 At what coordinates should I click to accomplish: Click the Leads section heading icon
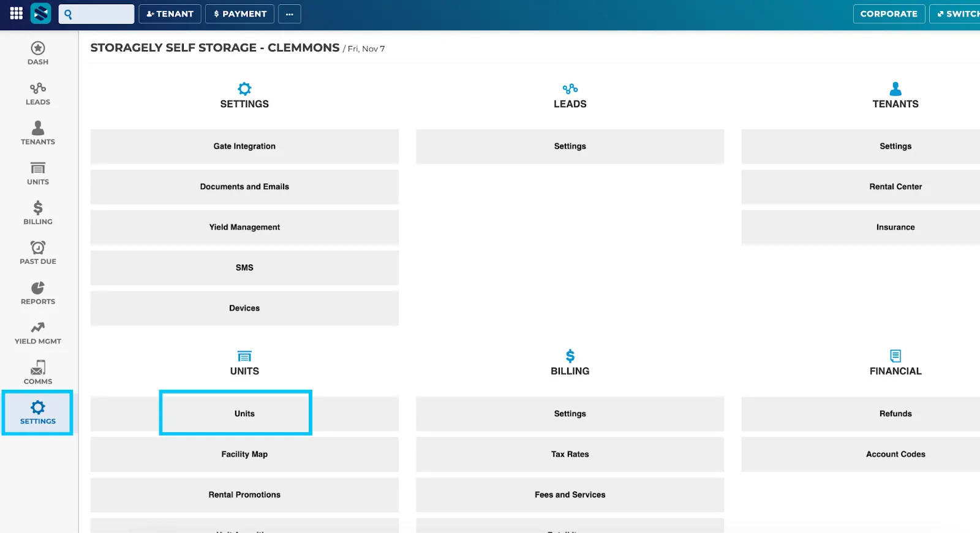[570, 89]
